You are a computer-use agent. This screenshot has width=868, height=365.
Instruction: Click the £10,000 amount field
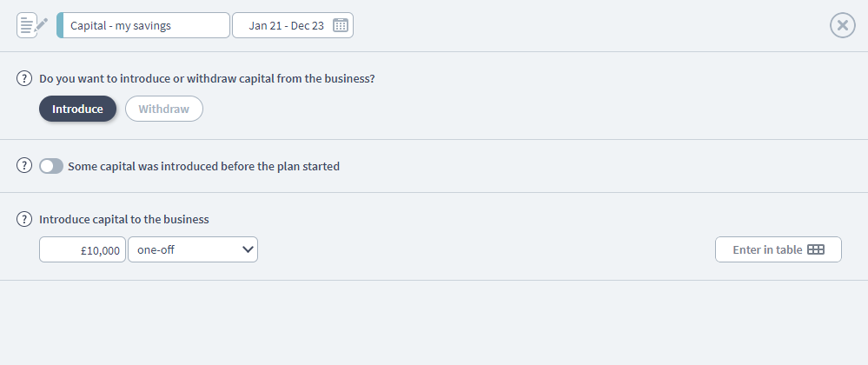(x=83, y=249)
